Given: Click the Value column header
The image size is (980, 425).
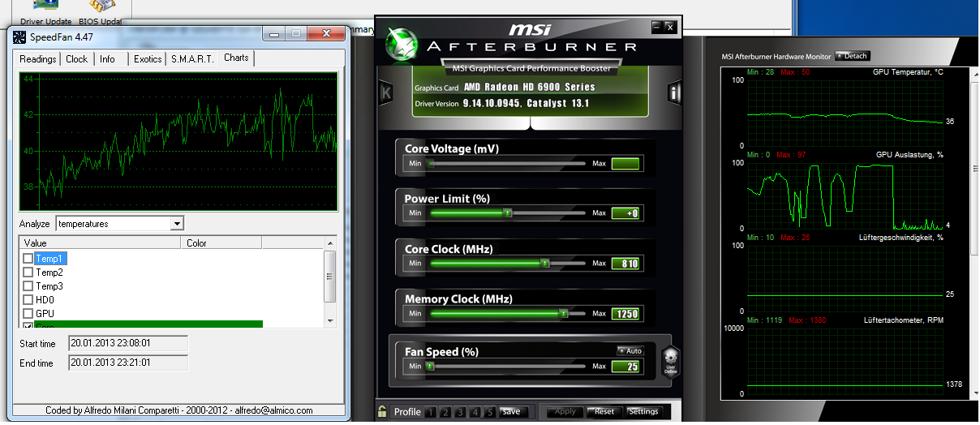Looking at the screenshot, I should click(x=100, y=243).
